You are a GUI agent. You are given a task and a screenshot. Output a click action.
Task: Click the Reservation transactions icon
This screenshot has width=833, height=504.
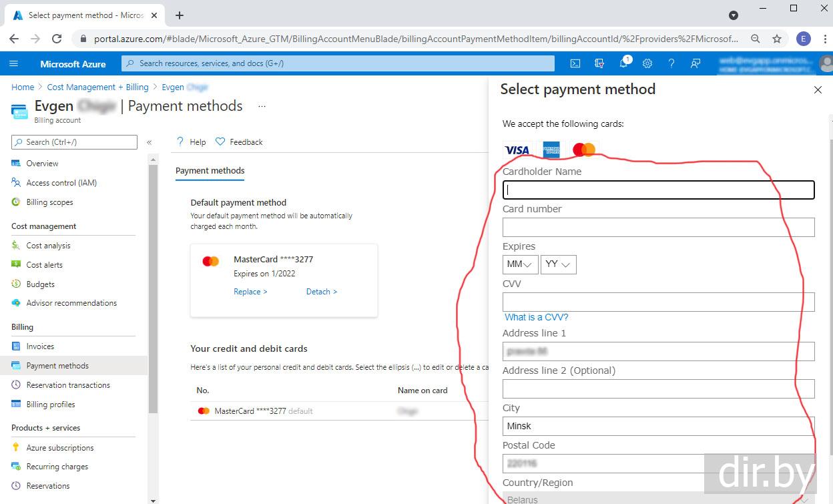coord(16,385)
